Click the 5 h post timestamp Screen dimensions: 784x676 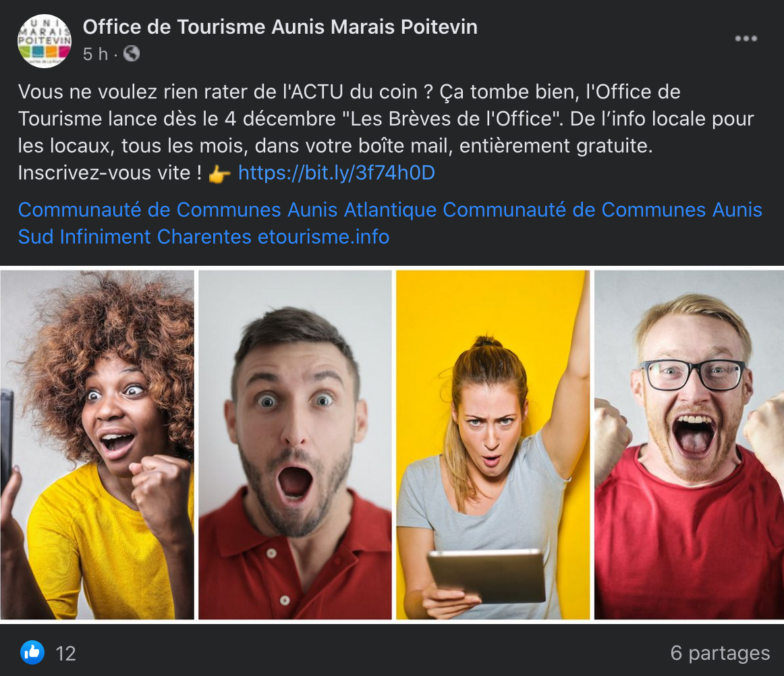[x=95, y=54]
